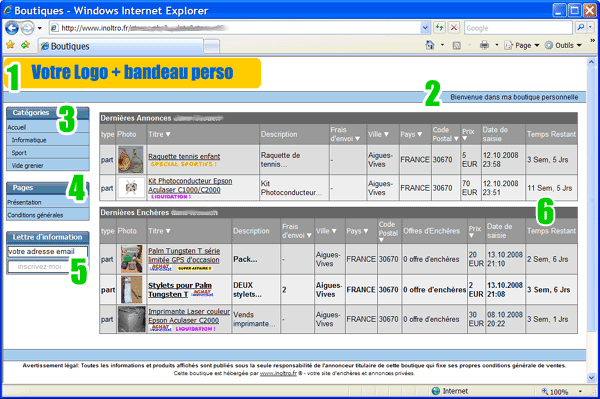Open a new blank tab

coord(212,47)
